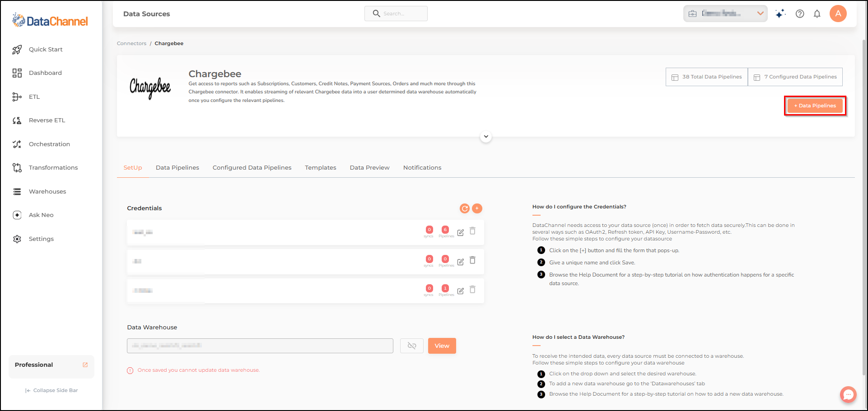Click the pipelines badge showing 1

(x=445, y=288)
